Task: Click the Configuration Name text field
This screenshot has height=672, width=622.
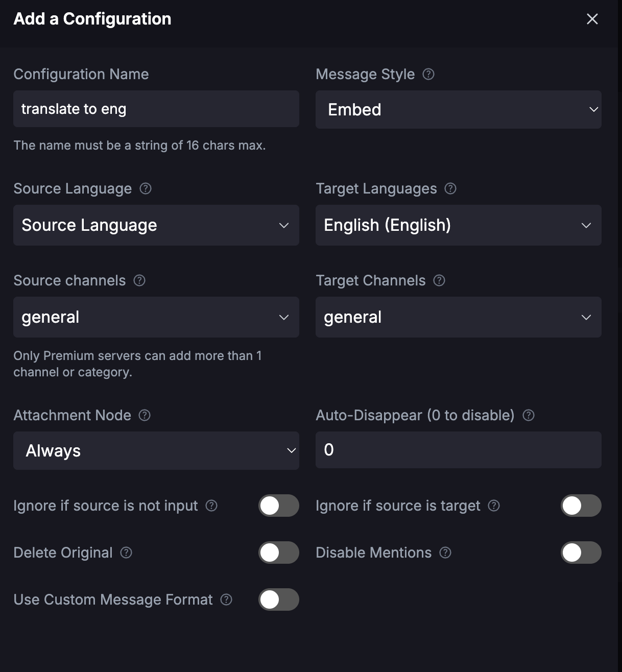Action: pyautogui.click(x=156, y=109)
